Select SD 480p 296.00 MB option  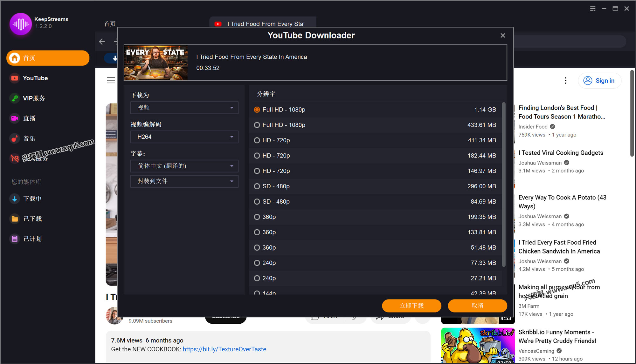pos(375,186)
